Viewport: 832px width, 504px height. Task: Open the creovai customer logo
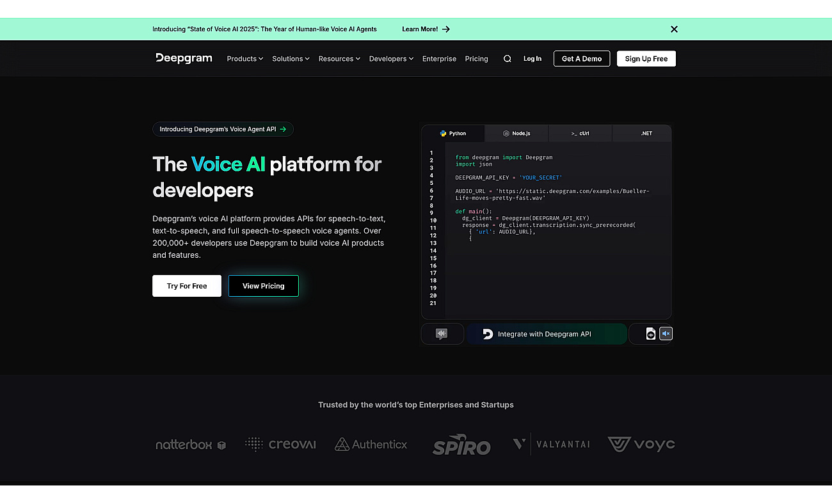[280, 444]
